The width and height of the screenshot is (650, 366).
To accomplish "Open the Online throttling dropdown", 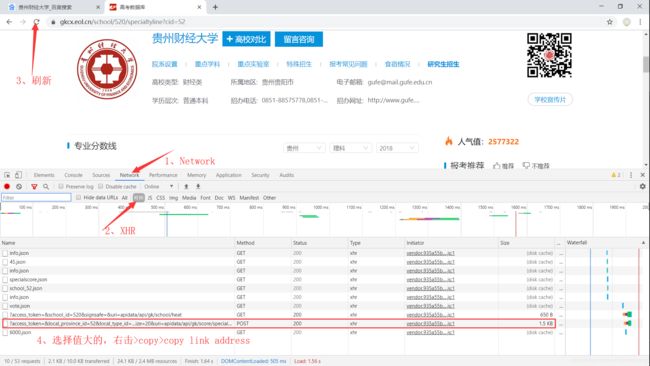I will pos(159,187).
